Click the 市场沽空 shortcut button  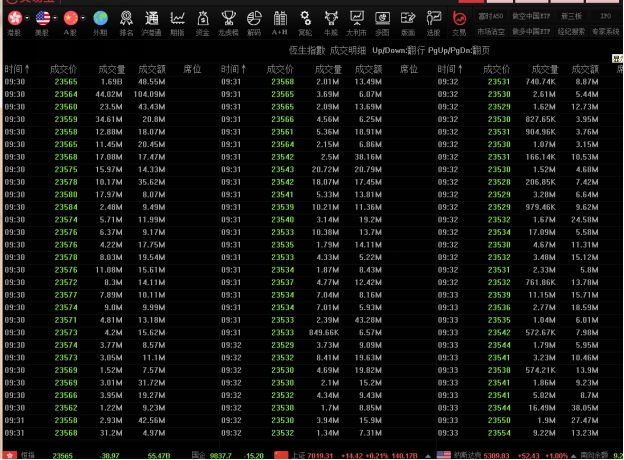pyautogui.click(x=490, y=31)
